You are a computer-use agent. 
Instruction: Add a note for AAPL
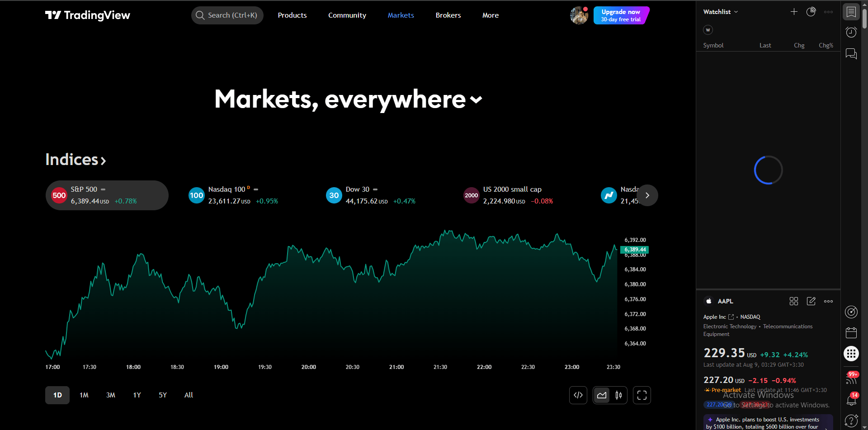[811, 301]
